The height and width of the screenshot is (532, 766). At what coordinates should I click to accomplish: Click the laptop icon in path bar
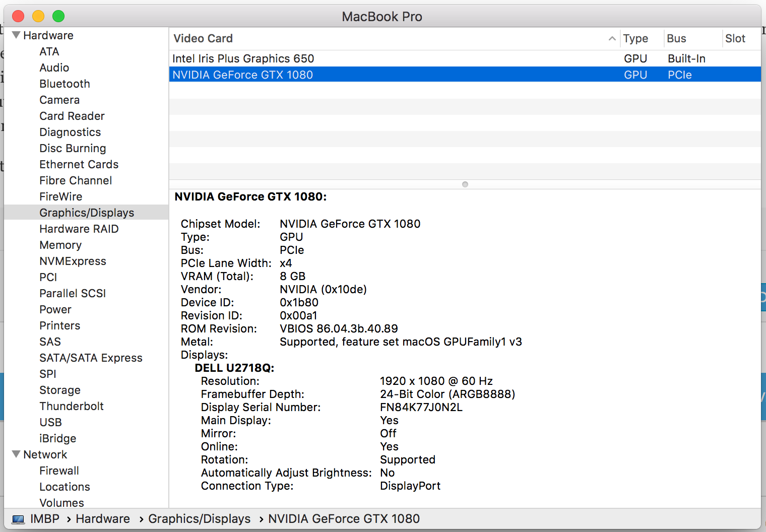(x=19, y=519)
